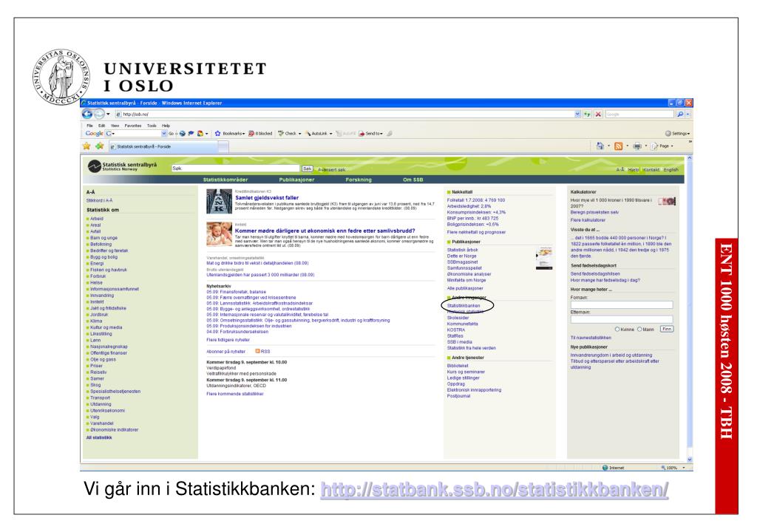This screenshot has width=757, height=532.
Task: Click the AutoLink icon in Google toolbar
Action: [308, 133]
